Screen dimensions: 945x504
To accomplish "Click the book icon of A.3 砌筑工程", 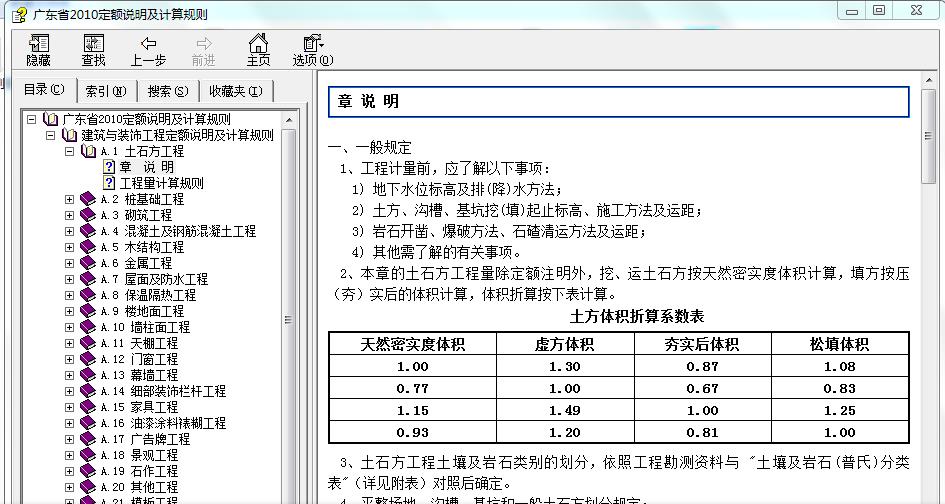I will (x=88, y=215).
